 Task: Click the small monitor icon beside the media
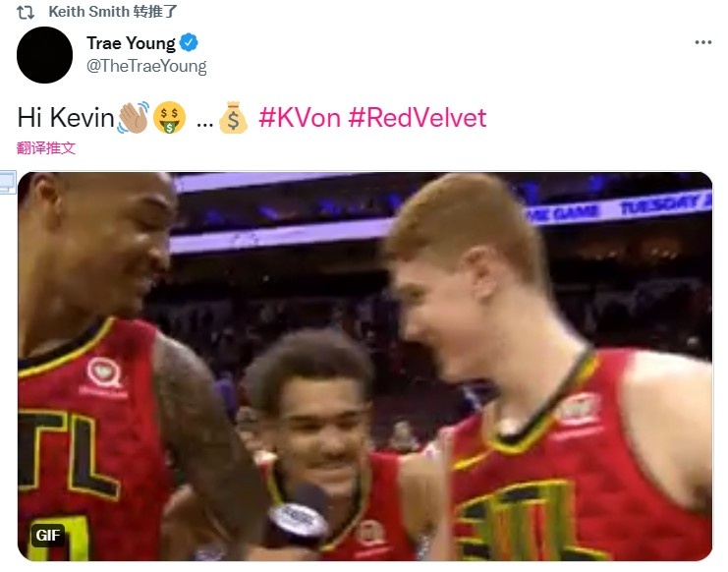[x=8, y=183]
